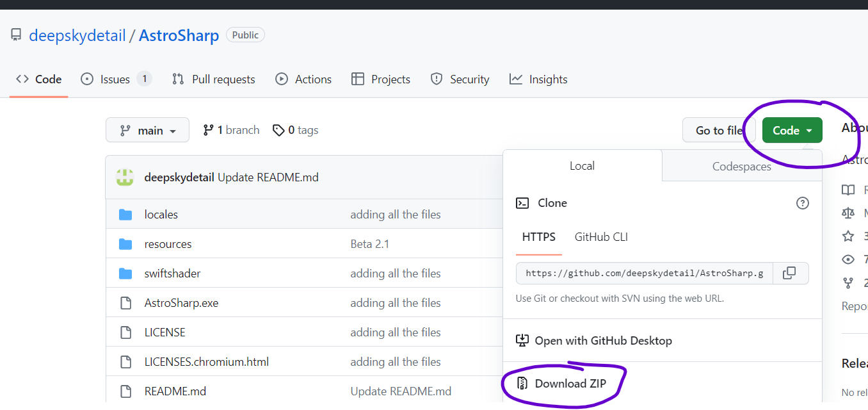Select the GitHub CLI clone tab
The image size is (868, 410).
601,237
